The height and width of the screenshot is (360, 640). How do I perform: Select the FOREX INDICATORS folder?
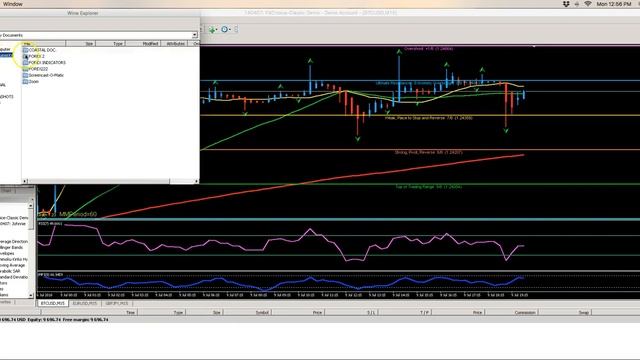[47, 63]
